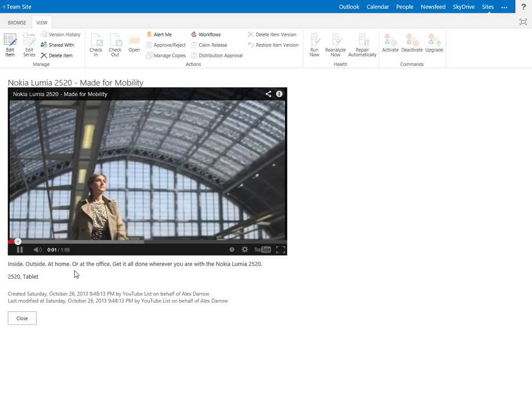Screen dimensions: 532x417
Task: Click the help question mark icon
Action: click(523, 7)
